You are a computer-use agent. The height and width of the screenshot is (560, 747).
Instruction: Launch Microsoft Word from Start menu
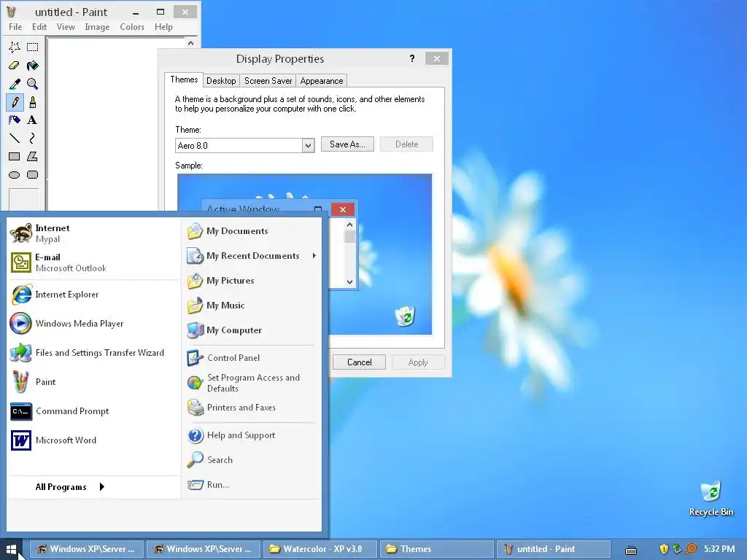coord(93,440)
